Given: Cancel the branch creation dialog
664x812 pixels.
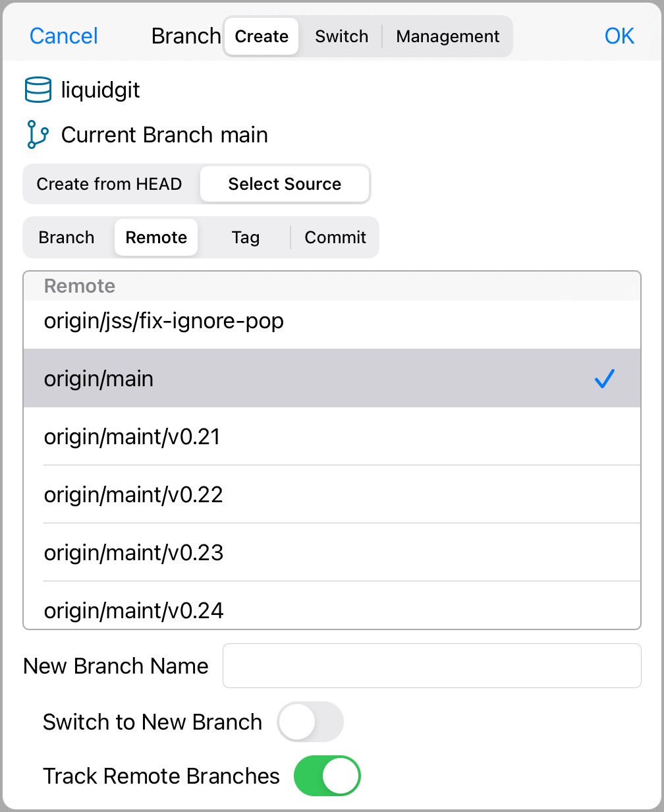Looking at the screenshot, I should point(63,36).
